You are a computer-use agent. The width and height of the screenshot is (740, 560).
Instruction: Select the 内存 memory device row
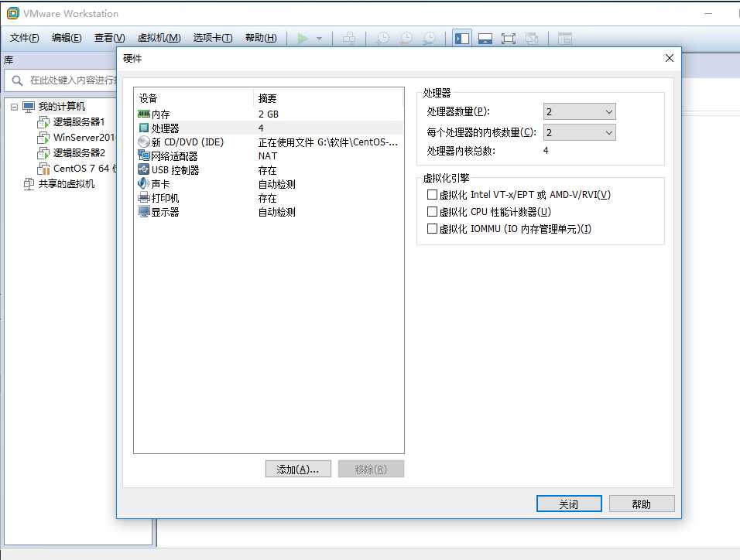pyautogui.click(x=269, y=114)
